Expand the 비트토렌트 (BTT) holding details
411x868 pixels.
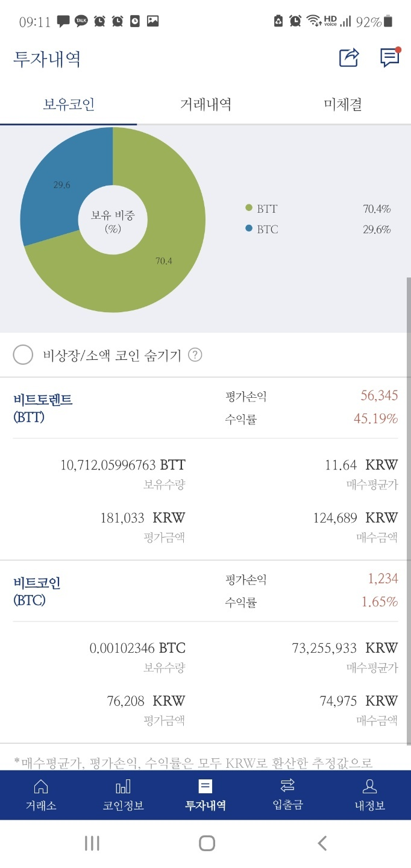pos(42,406)
